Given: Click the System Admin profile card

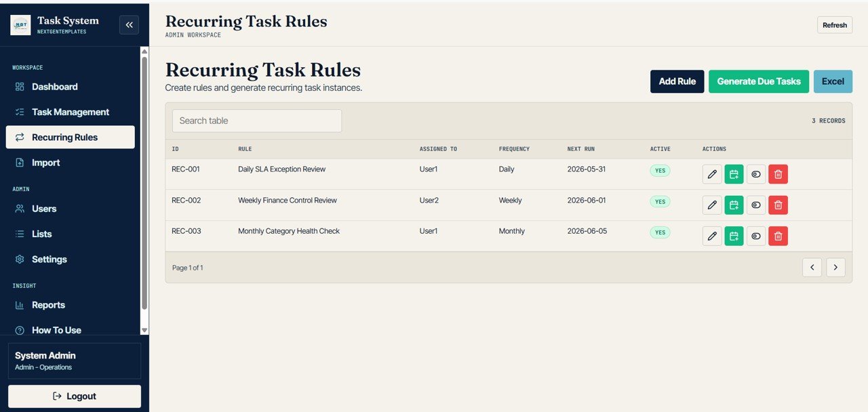Looking at the screenshot, I should (x=75, y=360).
